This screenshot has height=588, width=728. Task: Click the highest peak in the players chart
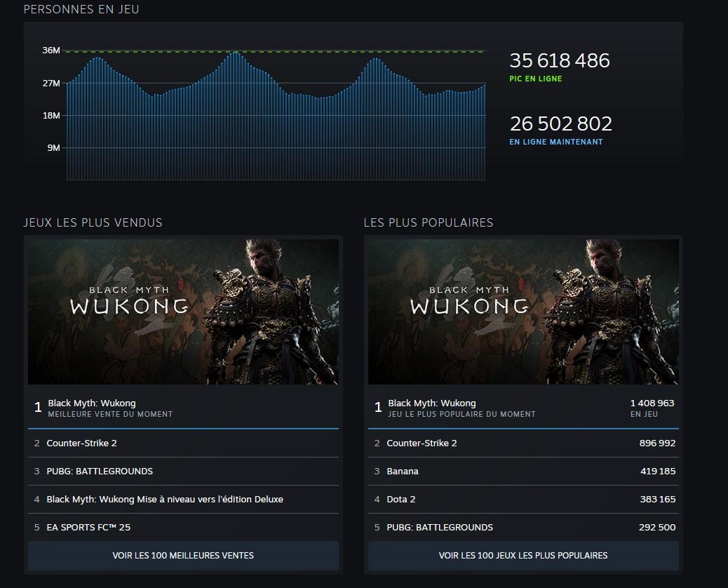coord(236,54)
